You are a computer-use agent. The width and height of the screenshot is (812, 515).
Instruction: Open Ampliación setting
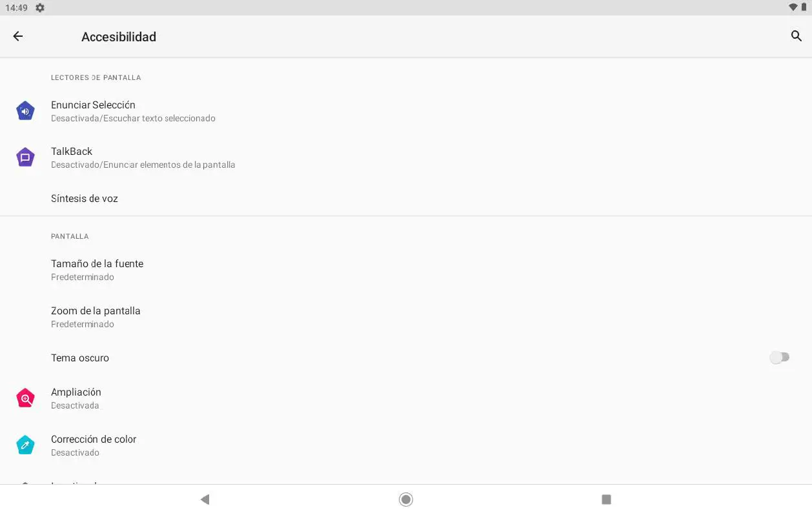(x=406, y=398)
